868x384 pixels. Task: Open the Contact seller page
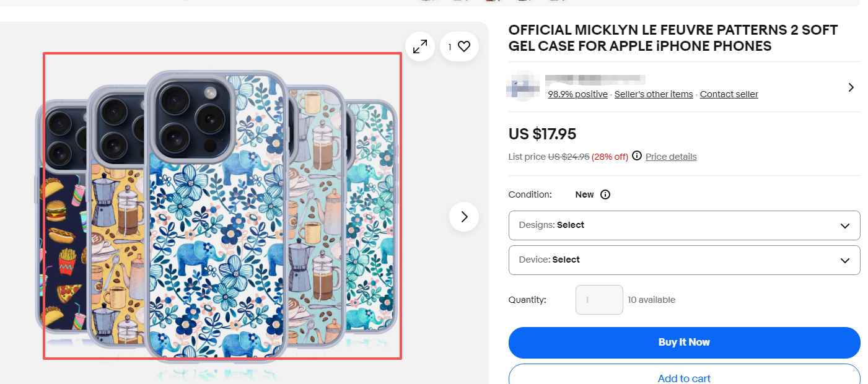pos(729,94)
